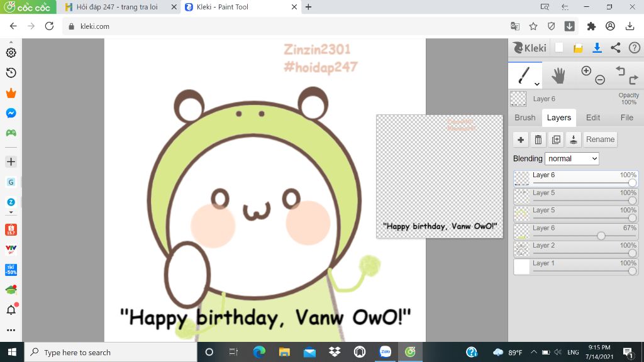This screenshot has width=644, height=362.
Task: Show hidden system tray icons
Action: click(x=533, y=352)
